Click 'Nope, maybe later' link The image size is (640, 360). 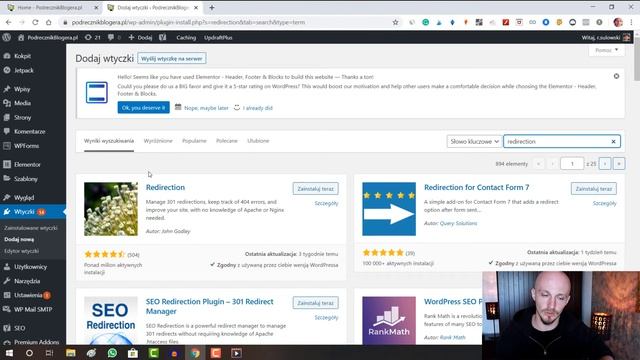click(x=206, y=108)
